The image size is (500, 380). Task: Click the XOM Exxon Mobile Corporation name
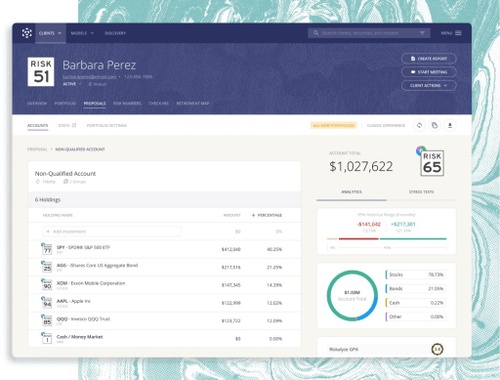click(x=91, y=283)
